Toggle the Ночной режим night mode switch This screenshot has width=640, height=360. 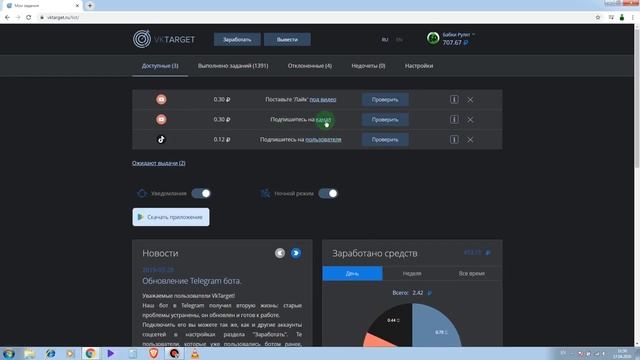(x=328, y=193)
